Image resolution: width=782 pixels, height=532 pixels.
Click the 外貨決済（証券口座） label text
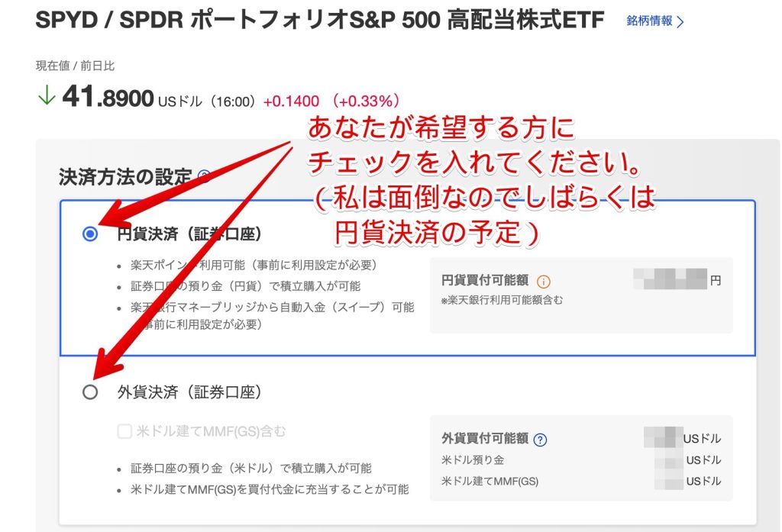click(189, 392)
